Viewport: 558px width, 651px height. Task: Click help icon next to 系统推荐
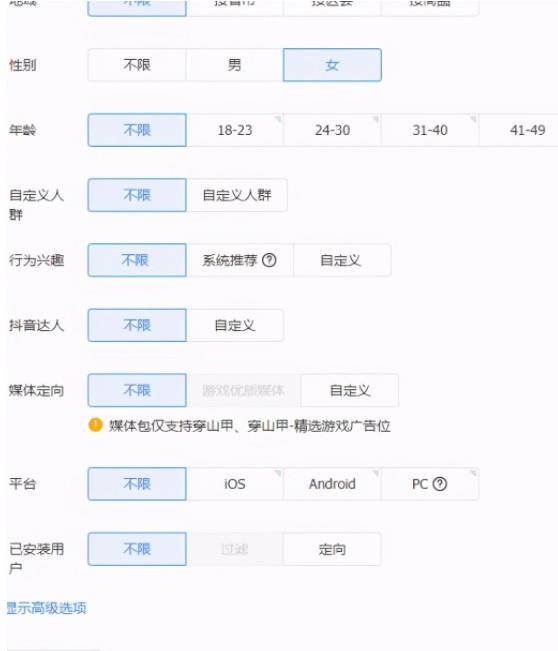[x=269, y=260]
